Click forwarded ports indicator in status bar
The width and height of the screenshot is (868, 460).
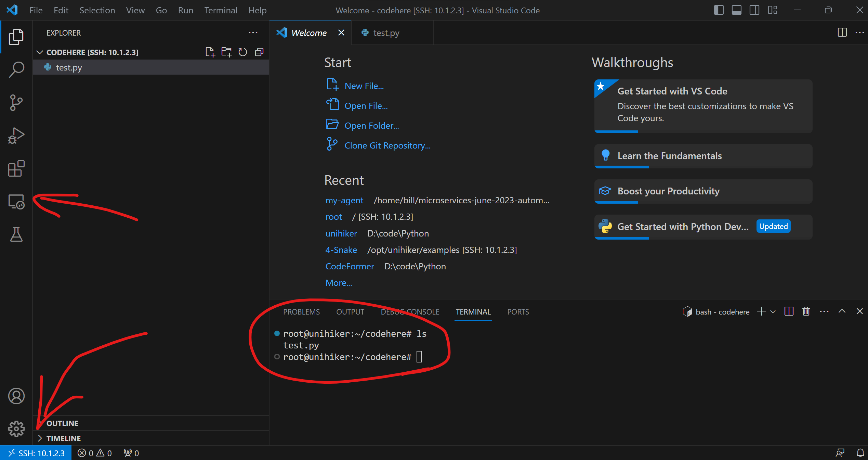[x=131, y=453]
